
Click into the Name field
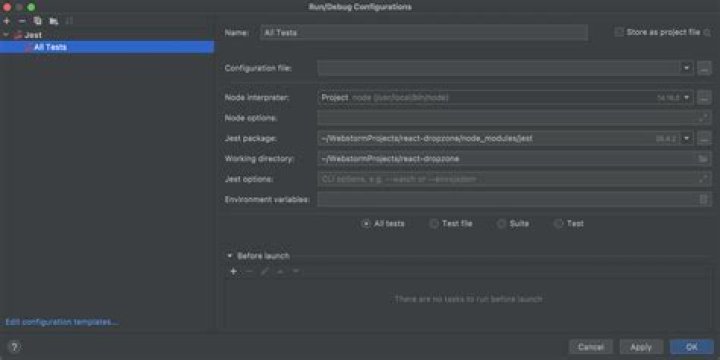pyautogui.click(x=423, y=33)
